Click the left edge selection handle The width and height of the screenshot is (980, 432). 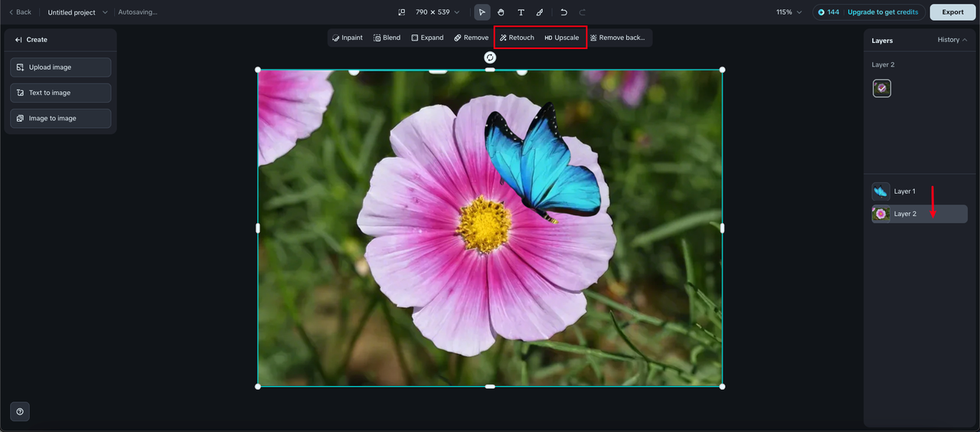(x=257, y=228)
